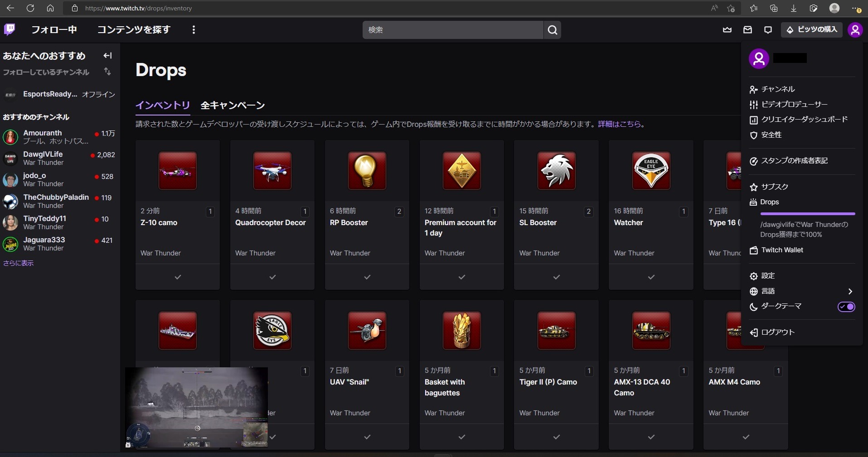Open the whispers chat bubble icon
Image resolution: width=868 pixels, height=457 pixels.
[767, 30]
